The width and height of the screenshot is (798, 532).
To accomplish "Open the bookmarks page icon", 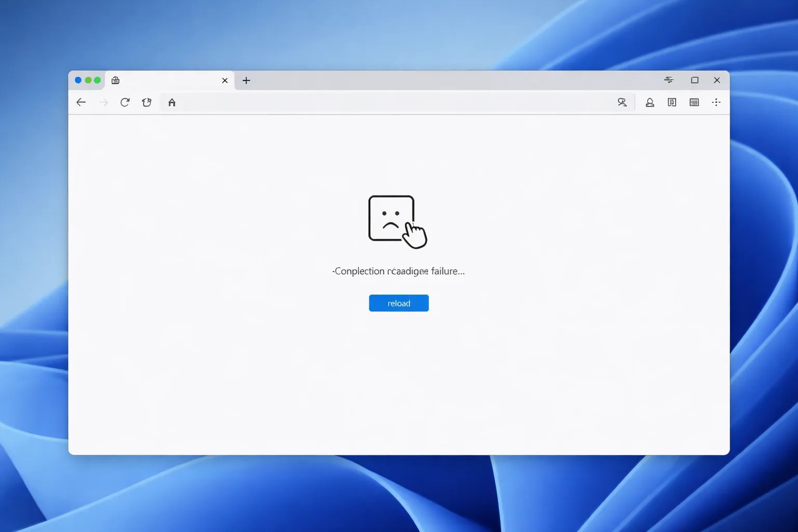I will coord(672,102).
